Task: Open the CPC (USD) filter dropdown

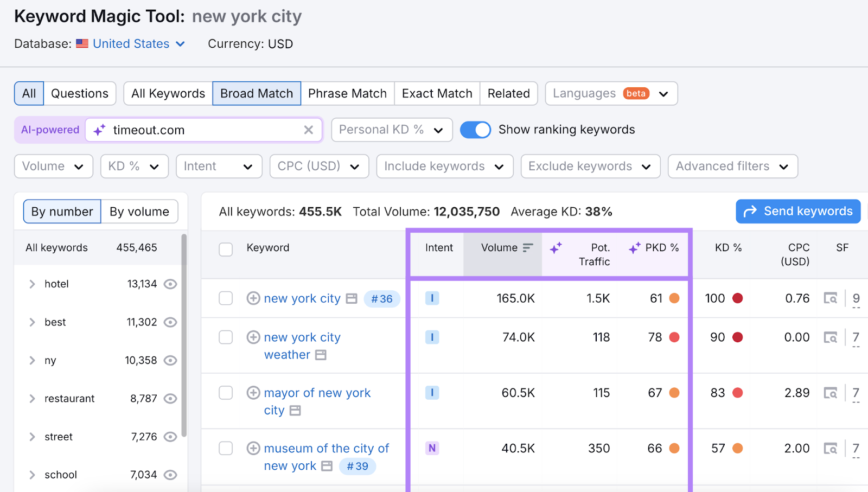Action: tap(320, 167)
